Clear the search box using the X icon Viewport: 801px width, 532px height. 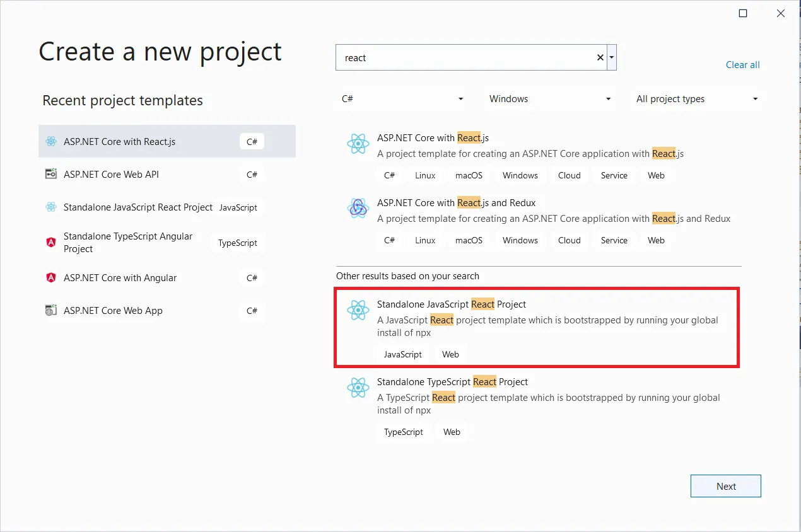coord(599,57)
